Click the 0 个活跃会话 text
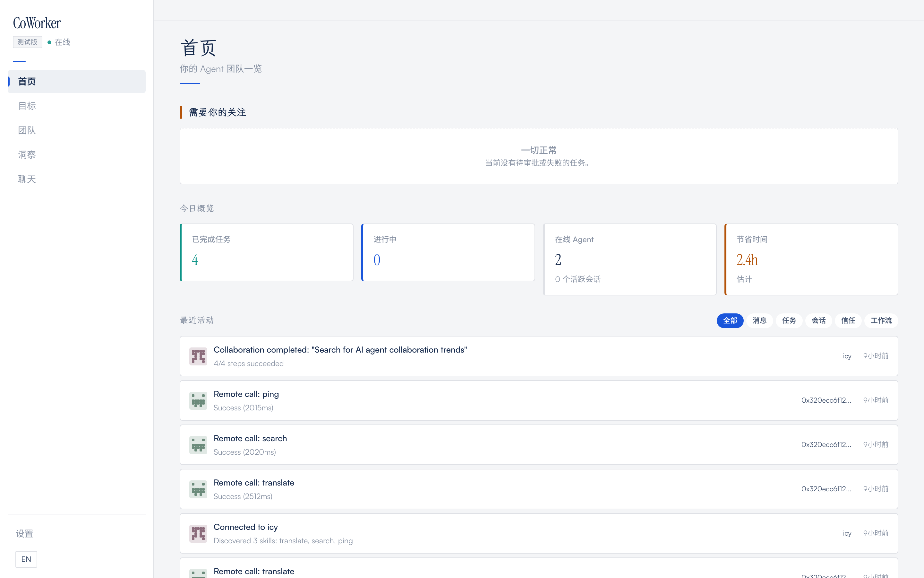The image size is (924, 578). 578,279
